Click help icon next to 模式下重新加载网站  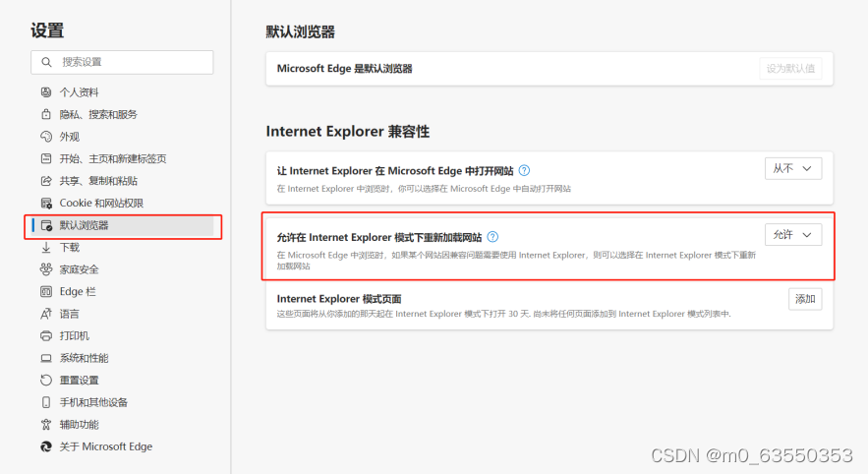[x=492, y=237]
